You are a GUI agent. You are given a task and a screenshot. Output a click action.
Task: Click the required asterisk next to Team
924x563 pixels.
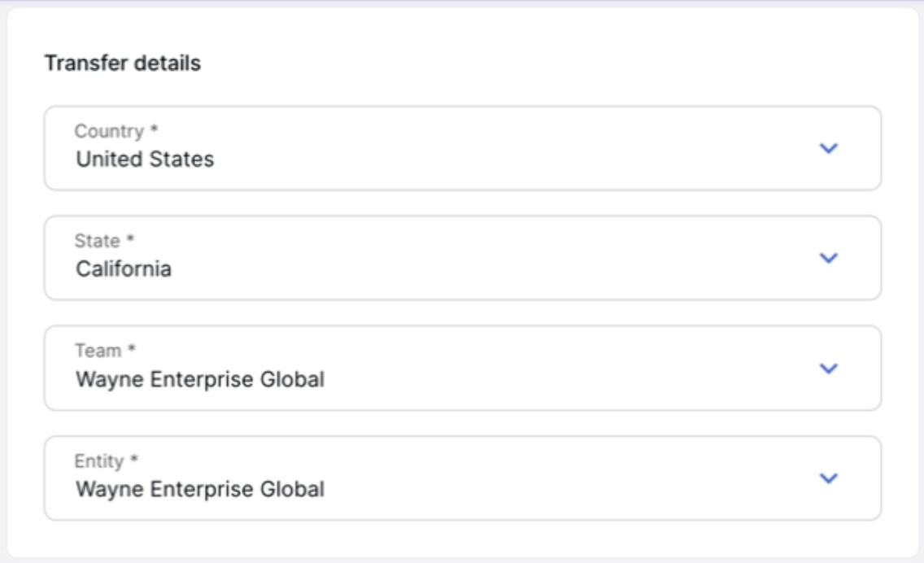132,348
